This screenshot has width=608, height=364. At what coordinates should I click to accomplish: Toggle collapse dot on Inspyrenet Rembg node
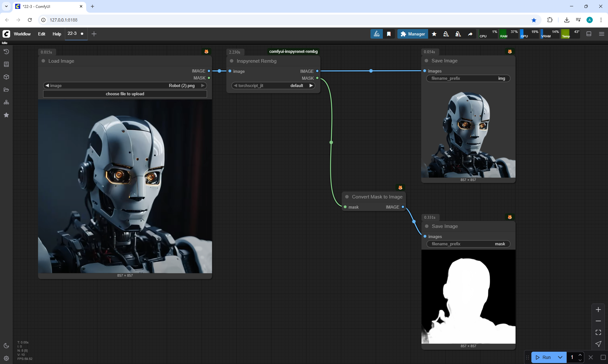click(x=231, y=61)
